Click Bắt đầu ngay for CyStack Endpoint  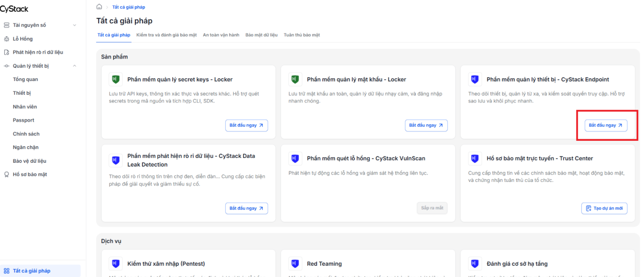tap(606, 125)
